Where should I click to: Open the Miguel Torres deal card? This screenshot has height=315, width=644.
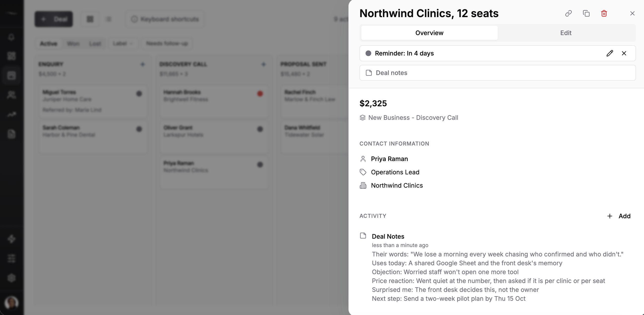(93, 102)
